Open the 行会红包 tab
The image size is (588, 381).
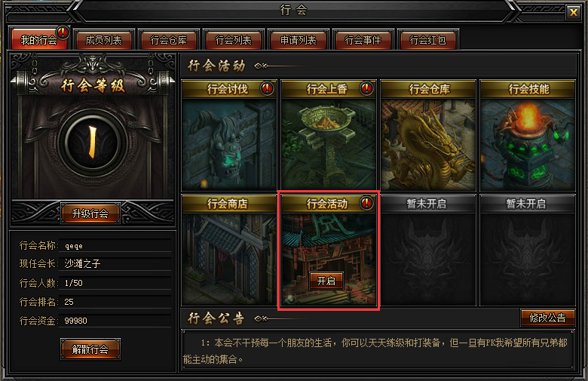point(428,40)
